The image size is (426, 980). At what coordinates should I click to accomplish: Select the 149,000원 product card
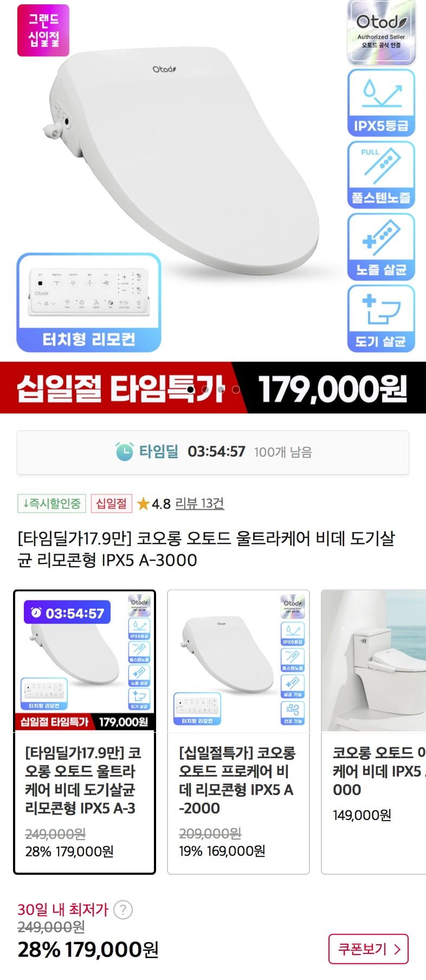[374, 732]
